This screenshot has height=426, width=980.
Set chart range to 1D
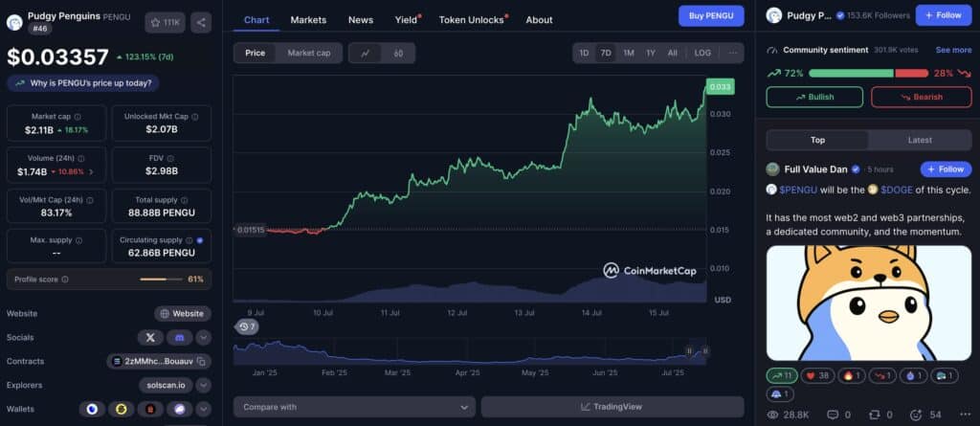click(584, 54)
